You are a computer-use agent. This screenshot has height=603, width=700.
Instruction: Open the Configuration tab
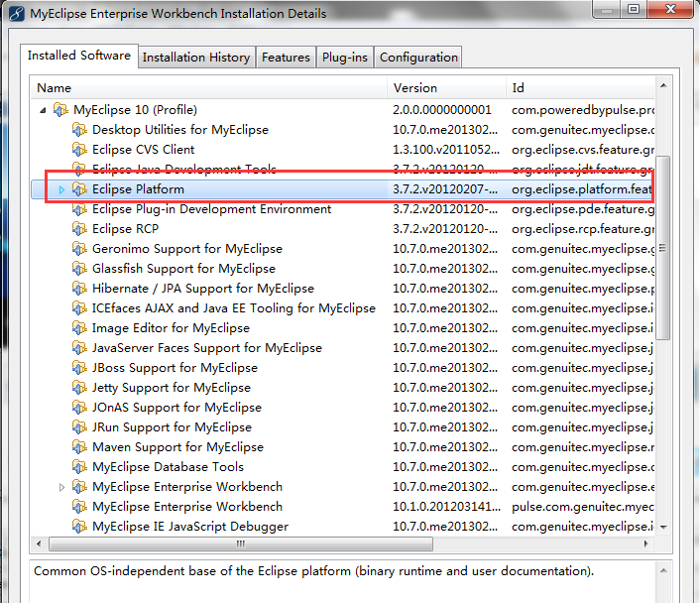pos(418,58)
